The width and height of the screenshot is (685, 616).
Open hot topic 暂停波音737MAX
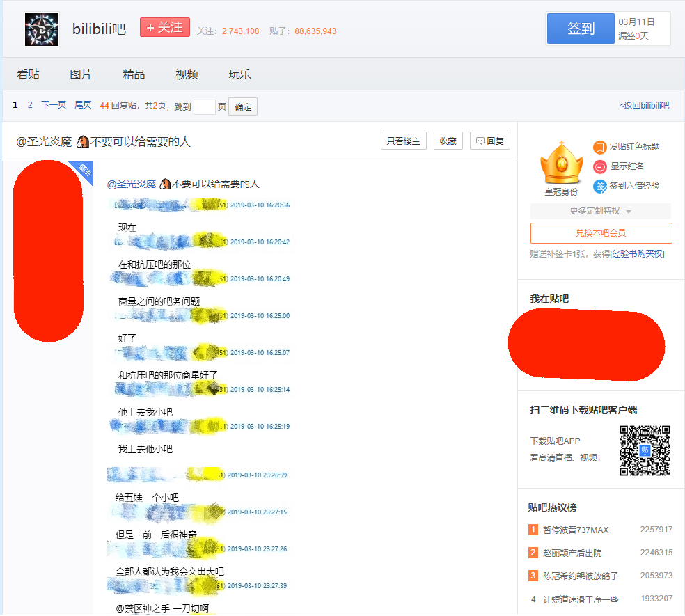click(x=575, y=530)
